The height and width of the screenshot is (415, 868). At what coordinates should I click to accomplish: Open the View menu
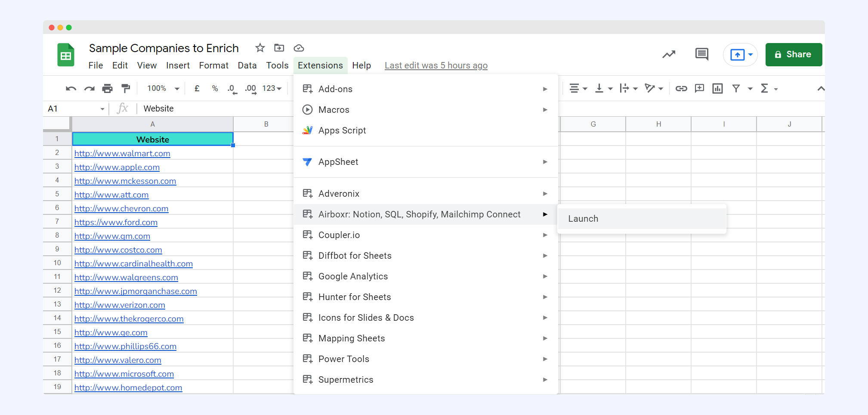pyautogui.click(x=147, y=65)
